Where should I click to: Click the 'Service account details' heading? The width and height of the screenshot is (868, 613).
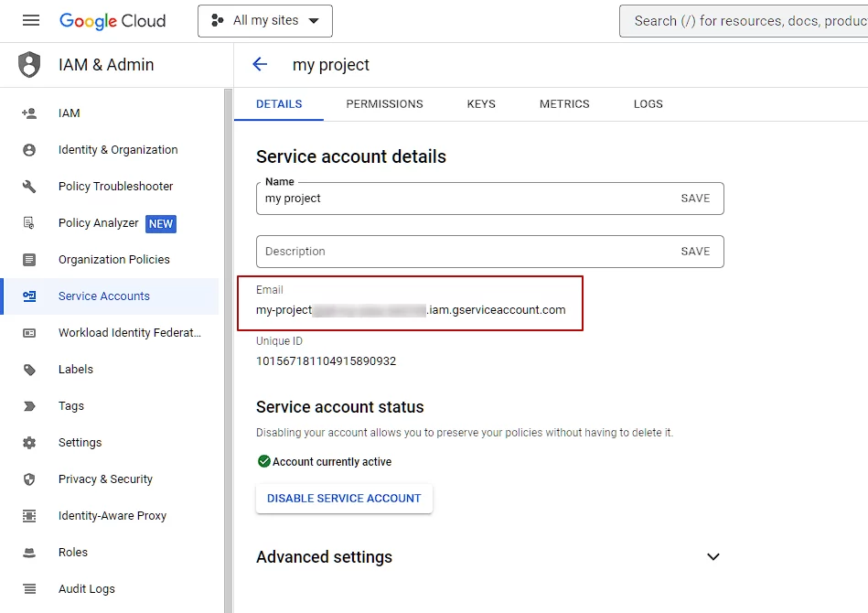click(x=351, y=156)
